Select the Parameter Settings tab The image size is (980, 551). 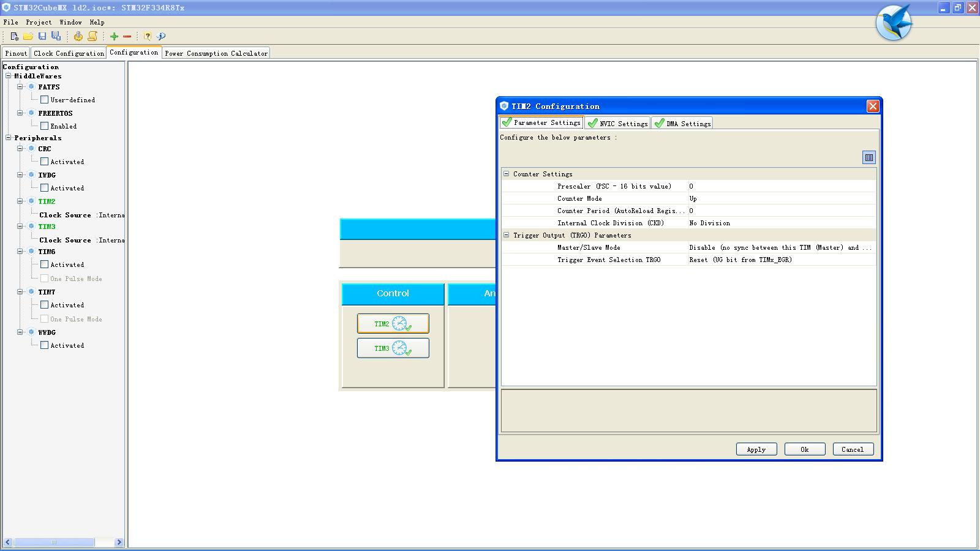coord(541,122)
